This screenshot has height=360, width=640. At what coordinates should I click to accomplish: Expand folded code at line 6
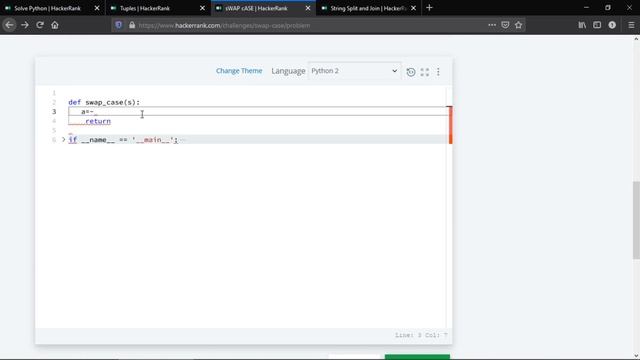(x=63, y=140)
